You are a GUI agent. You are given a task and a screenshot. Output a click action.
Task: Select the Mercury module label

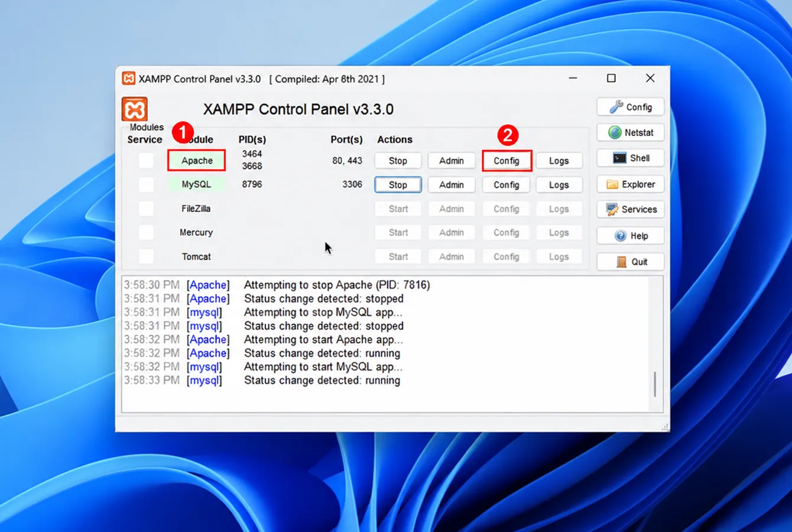[196, 232]
